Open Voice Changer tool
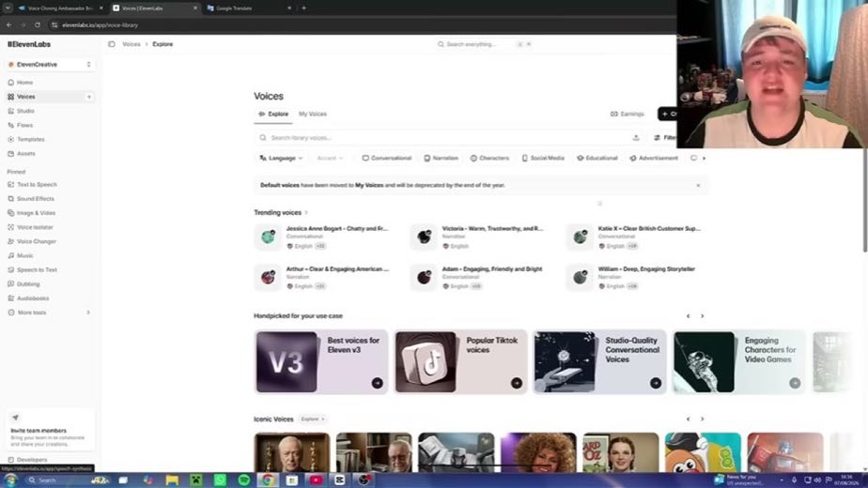The width and height of the screenshot is (868, 488). [x=36, y=242]
